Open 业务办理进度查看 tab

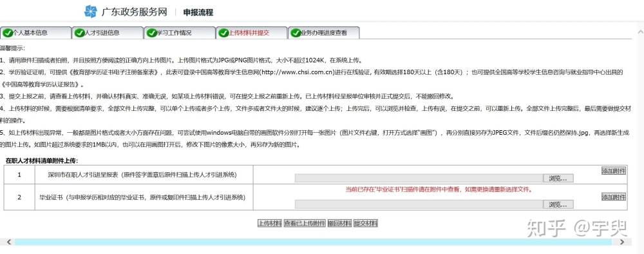point(324,33)
